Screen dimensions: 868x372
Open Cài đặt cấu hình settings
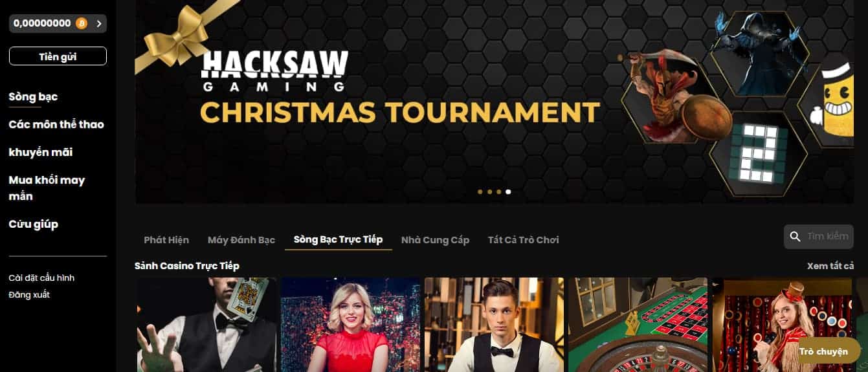(x=41, y=278)
